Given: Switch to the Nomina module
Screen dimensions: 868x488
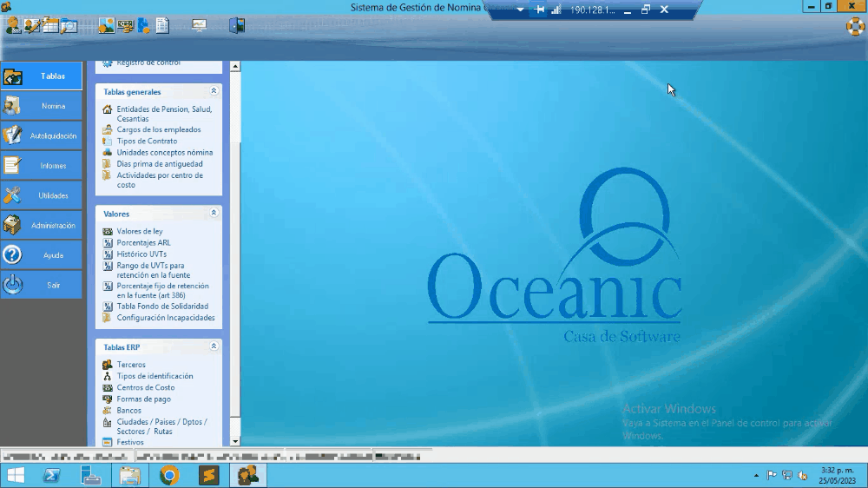Looking at the screenshot, I should pos(42,106).
